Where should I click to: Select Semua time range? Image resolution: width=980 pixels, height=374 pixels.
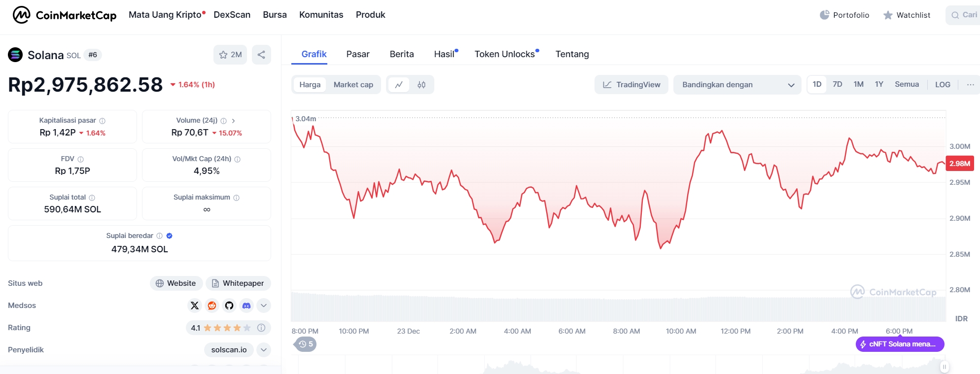(907, 84)
